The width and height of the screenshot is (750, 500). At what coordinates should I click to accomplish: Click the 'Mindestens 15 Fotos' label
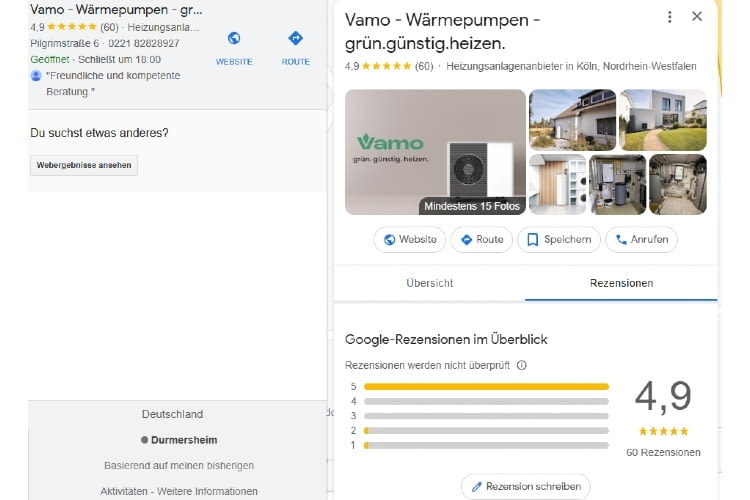click(x=472, y=206)
